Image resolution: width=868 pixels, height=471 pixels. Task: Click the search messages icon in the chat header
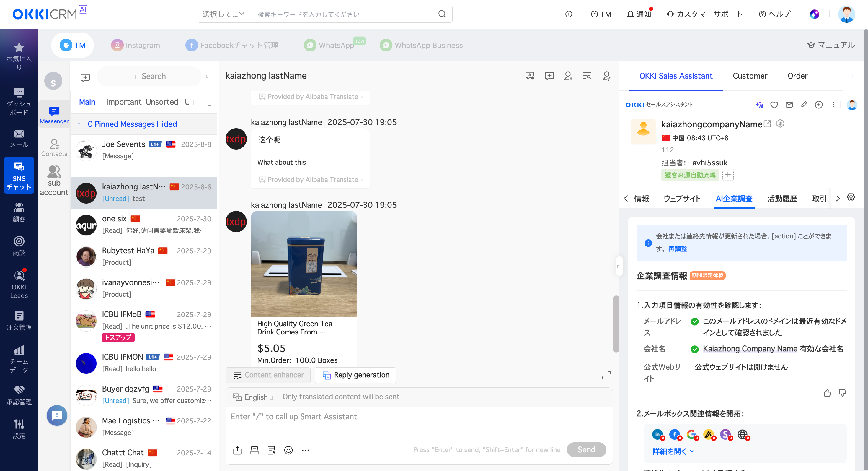click(x=587, y=76)
